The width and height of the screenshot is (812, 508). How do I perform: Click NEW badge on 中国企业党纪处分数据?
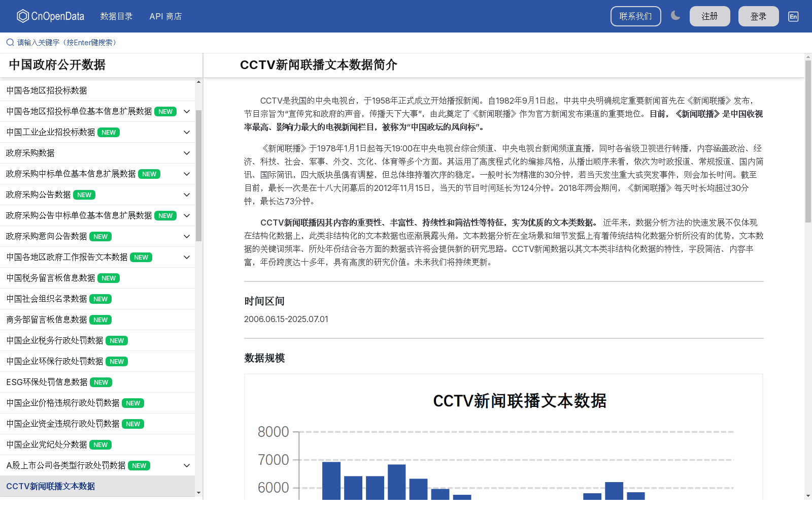coord(100,444)
